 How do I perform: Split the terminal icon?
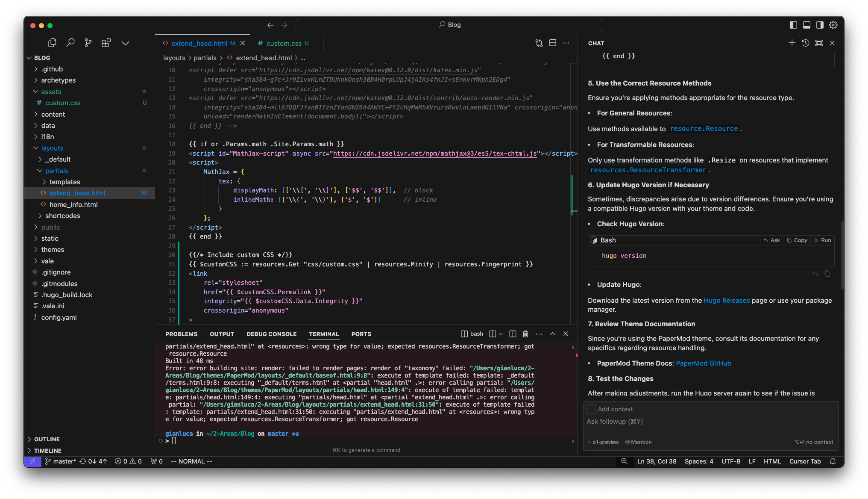(513, 334)
